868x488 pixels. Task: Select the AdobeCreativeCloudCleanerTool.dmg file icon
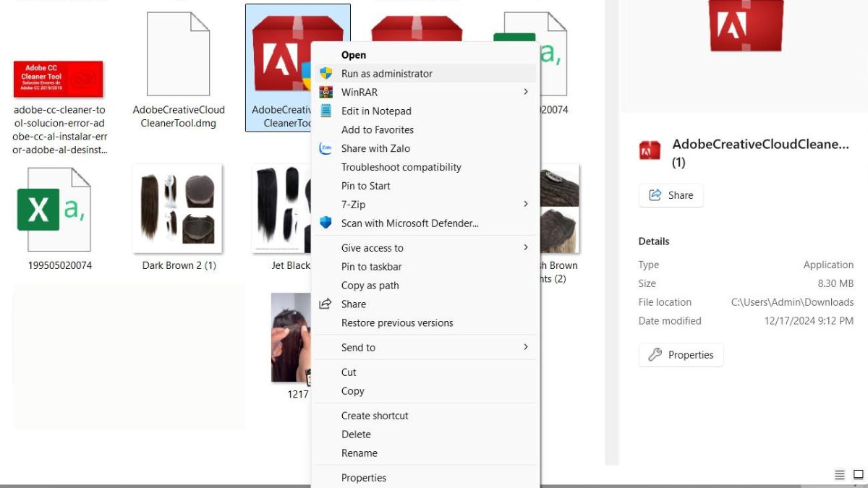pos(178,55)
